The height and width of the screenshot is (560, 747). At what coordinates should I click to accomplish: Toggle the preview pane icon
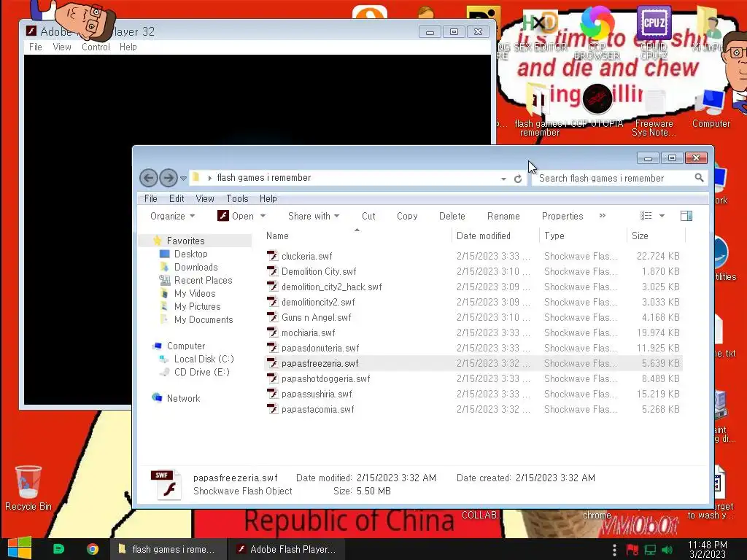686,216
